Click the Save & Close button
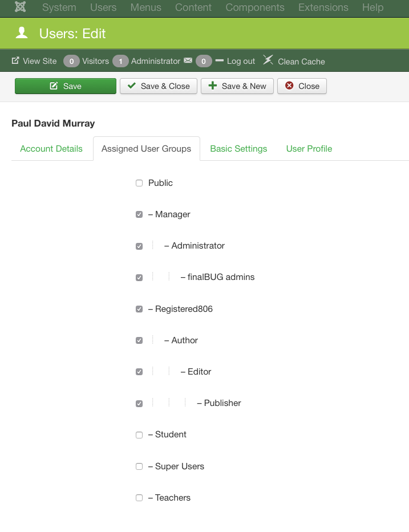Screen dimensions: 409x532 [159, 86]
